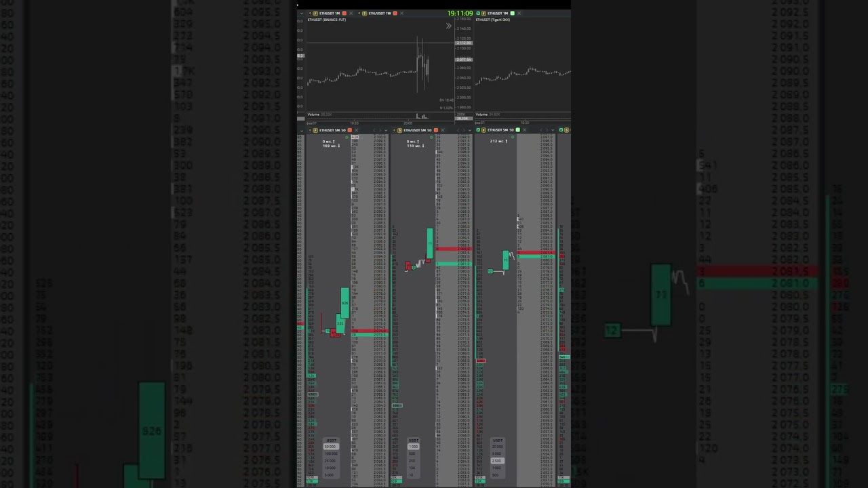Select 10 000 USDT volume preset

click(x=330, y=468)
